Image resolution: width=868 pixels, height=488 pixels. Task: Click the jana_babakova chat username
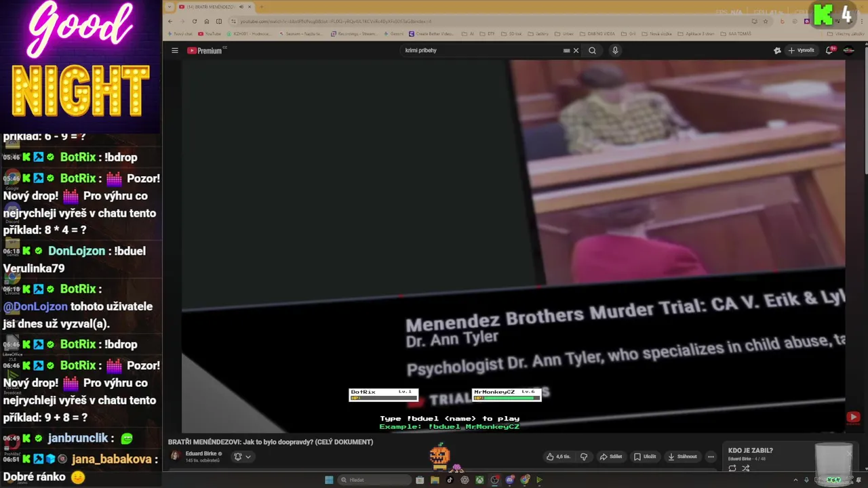[x=111, y=459]
